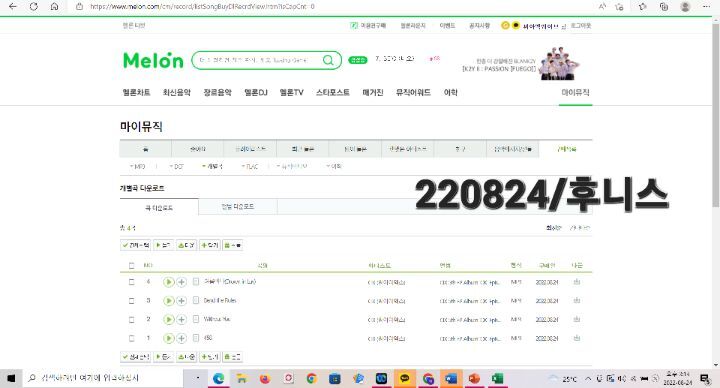Click the 담기 button below the song table
This screenshot has height=388, width=720.
[210, 357]
